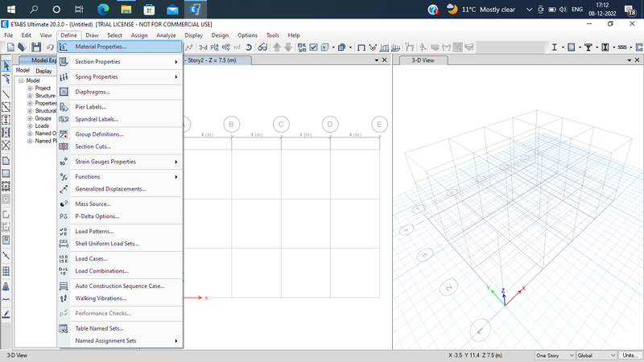The image size is (644, 362).
Task: Close the 3-D View panel
Action: click(x=637, y=60)
